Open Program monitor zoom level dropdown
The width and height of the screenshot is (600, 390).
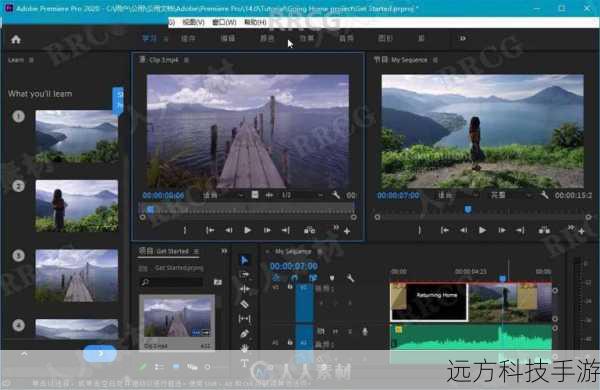tap(457, 196)
